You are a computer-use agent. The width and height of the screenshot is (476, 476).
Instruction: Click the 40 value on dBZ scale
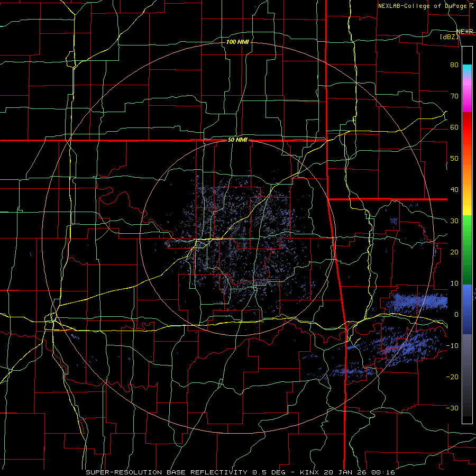[454, 190]
